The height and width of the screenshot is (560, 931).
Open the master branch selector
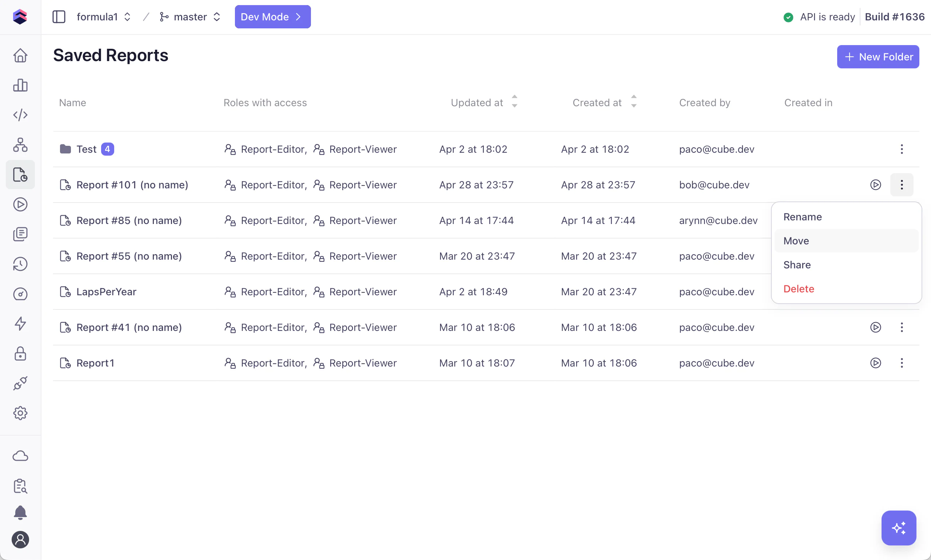(190, 17)
